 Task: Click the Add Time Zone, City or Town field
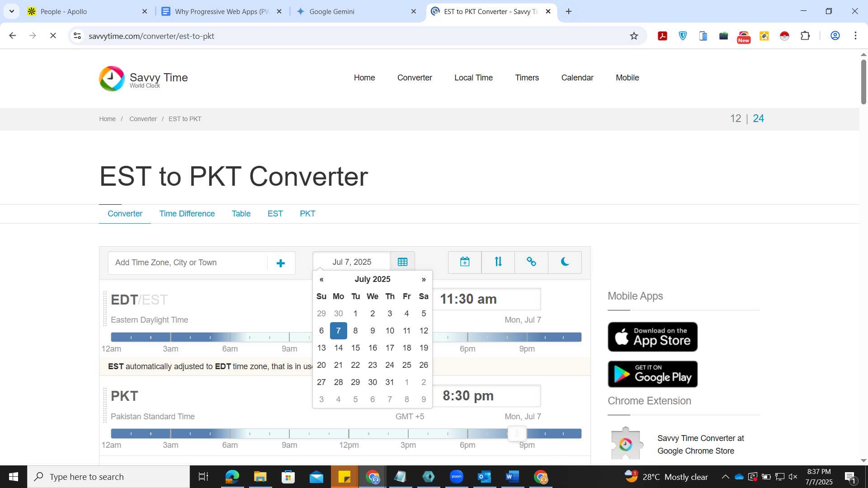tap(188, 263)
